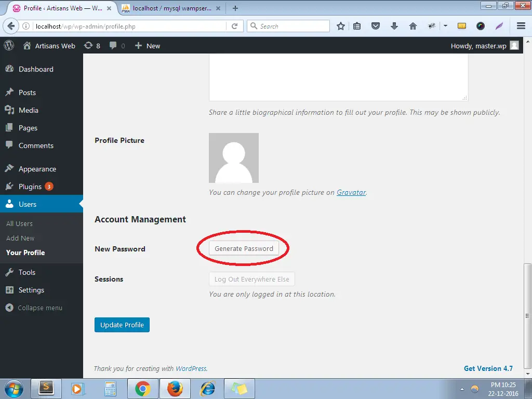
Task: Expand the Howdy, master.wp account menu
Action: [484, 46]
